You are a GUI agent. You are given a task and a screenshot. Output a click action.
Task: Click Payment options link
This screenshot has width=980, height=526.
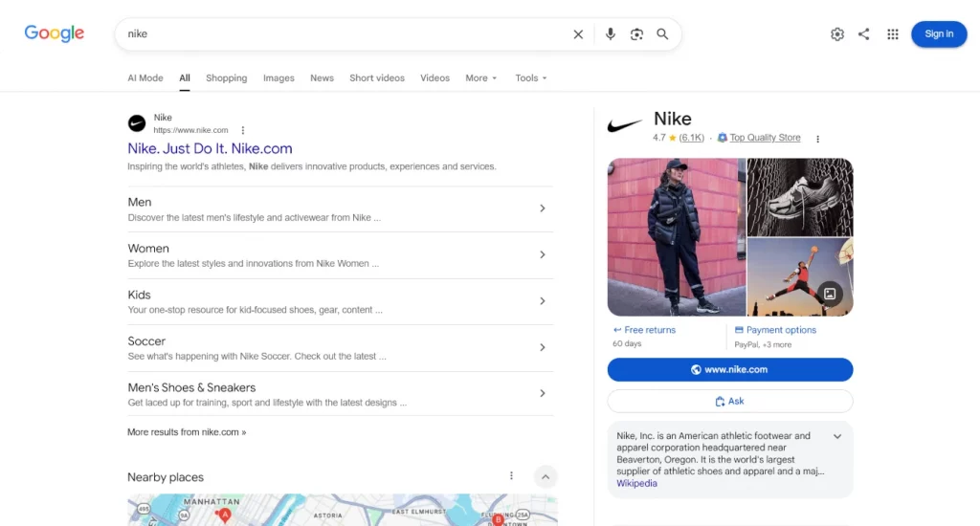781,330
